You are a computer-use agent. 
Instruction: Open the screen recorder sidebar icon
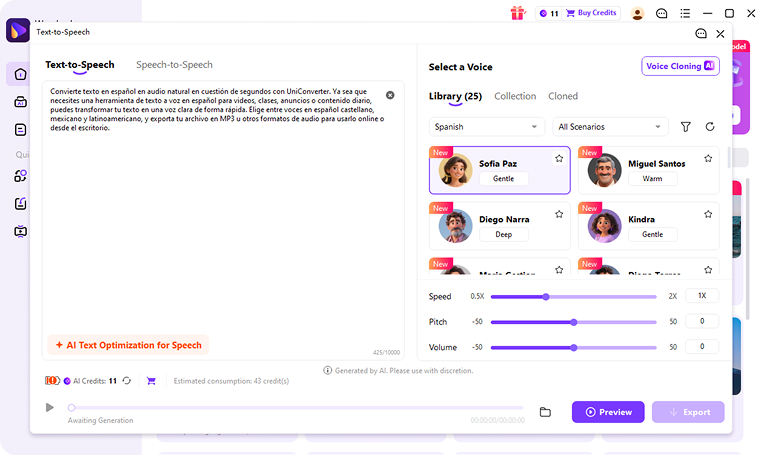20,231
